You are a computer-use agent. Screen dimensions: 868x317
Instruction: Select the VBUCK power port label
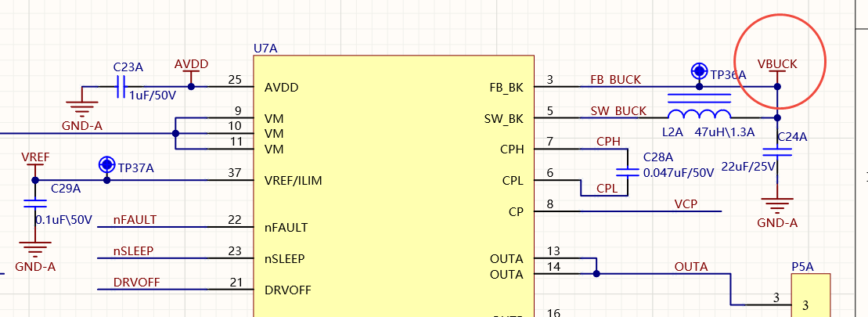coord(777,64)
